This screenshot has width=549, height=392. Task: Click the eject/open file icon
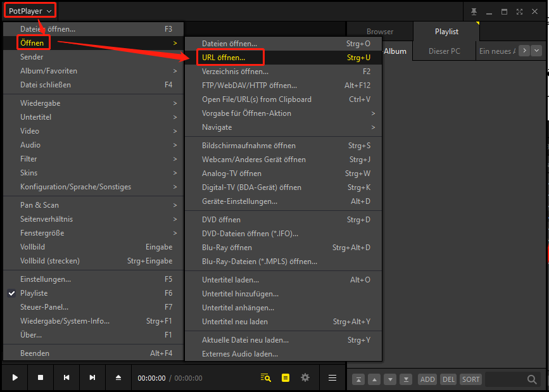pos(118,377)
